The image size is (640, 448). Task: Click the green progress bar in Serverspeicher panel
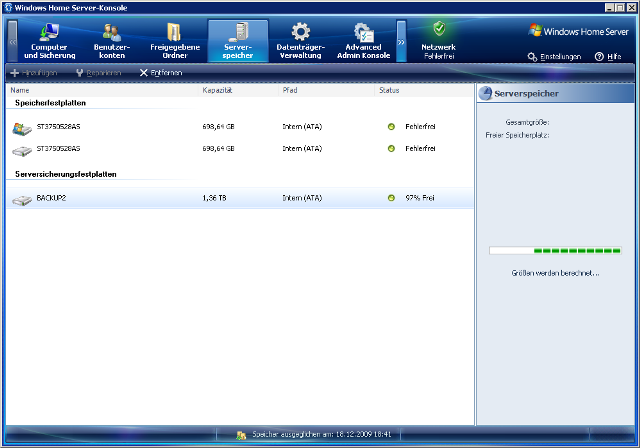[x=555, y=251]
